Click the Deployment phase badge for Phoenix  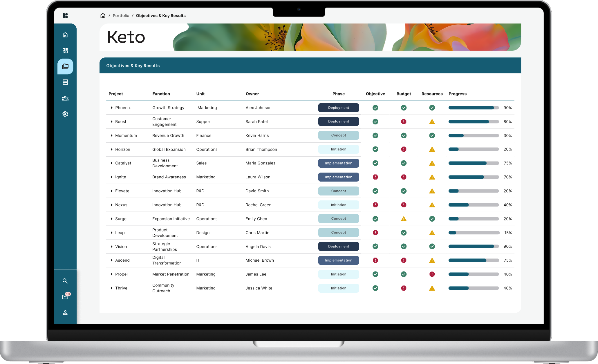[338, 108]
